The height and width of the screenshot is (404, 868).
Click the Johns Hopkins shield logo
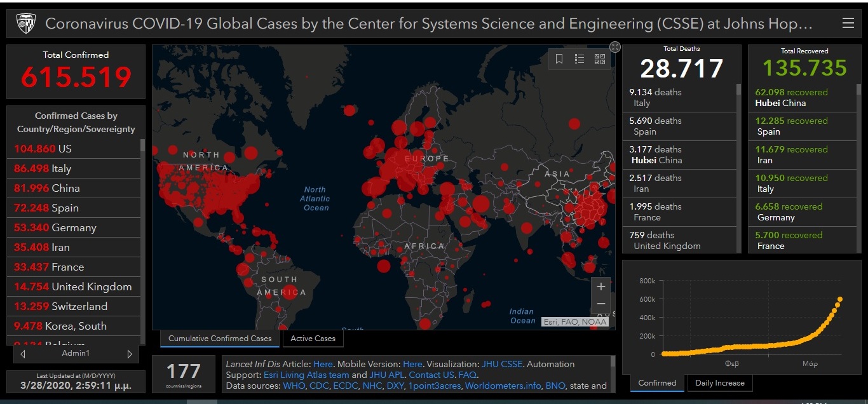[25, 24]
